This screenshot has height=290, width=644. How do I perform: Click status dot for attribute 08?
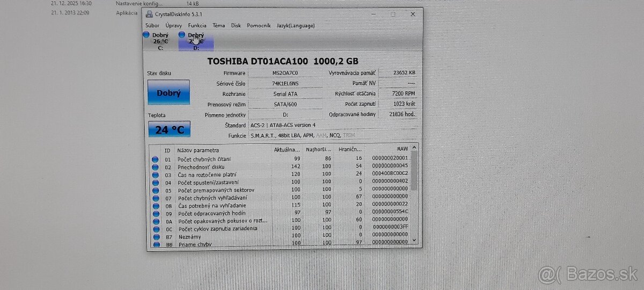[155, 206]
